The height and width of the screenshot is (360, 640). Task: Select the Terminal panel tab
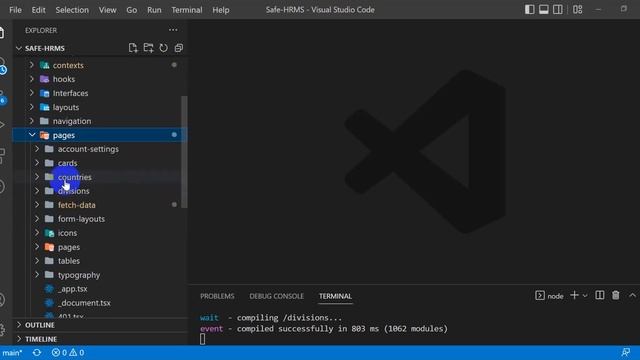(x=335, y=296)
